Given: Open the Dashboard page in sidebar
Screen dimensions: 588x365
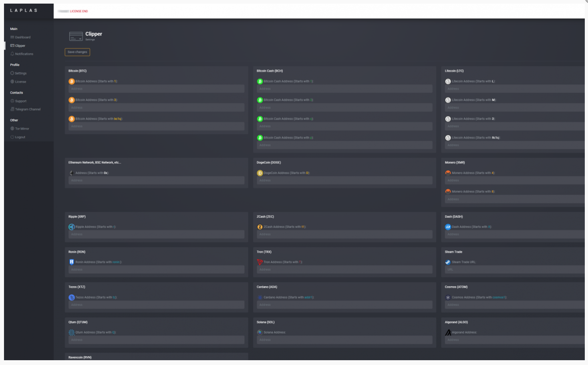Looking at the screenshot, I should [20, 37].
